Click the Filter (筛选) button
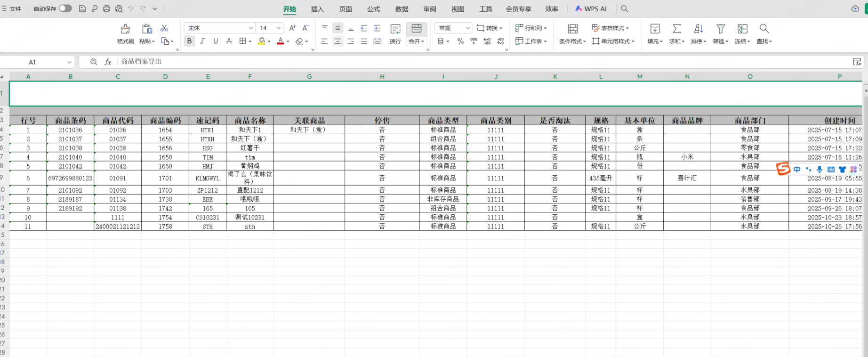The image size is (868, 357). click(x=720, y=34)
